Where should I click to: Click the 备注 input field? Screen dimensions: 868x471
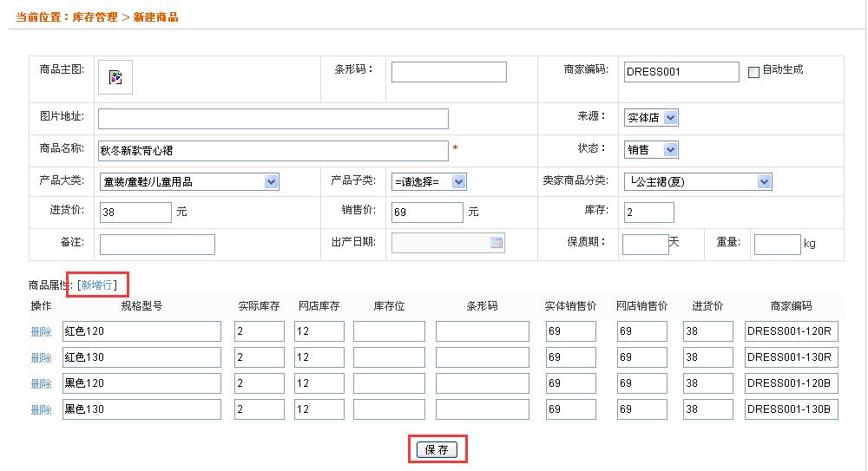[x=156, y=245]
